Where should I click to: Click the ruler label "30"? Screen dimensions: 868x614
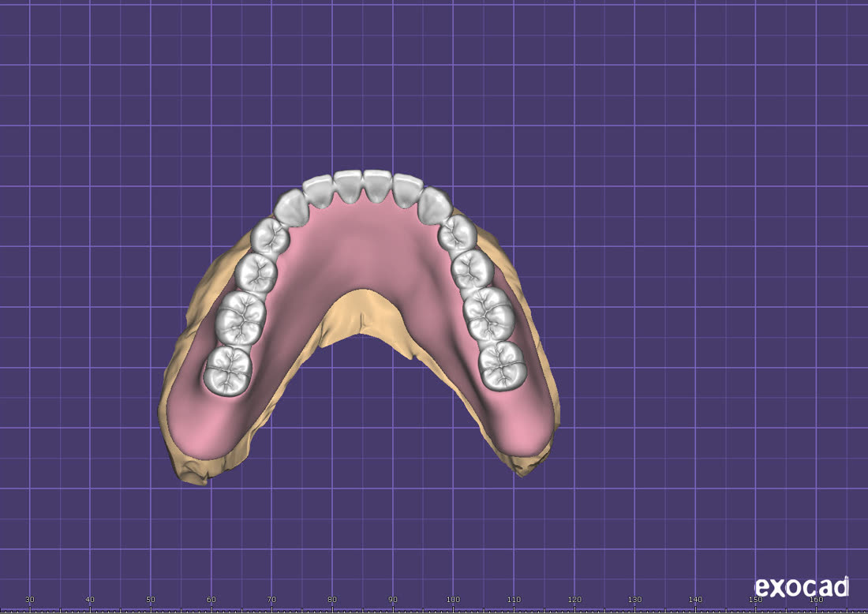point(30,600)
